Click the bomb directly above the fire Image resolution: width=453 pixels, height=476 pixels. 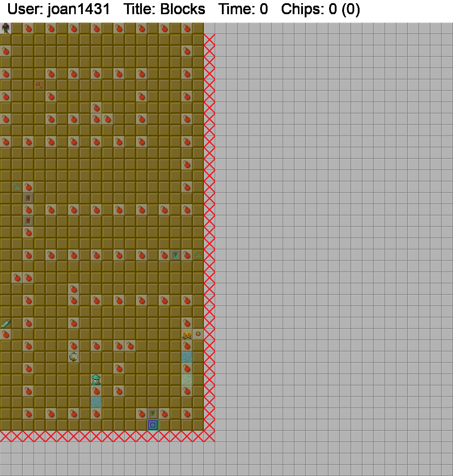tap(187, 323)
